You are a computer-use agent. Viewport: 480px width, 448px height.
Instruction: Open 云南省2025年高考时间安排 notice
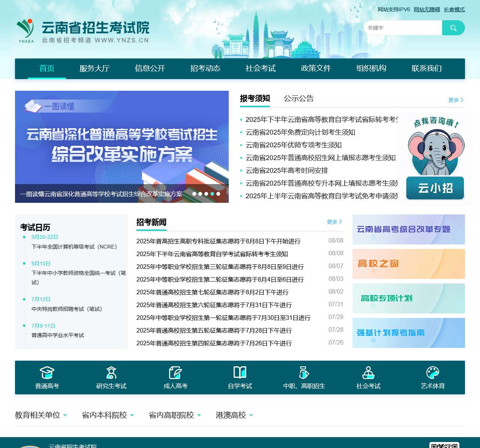286,171
